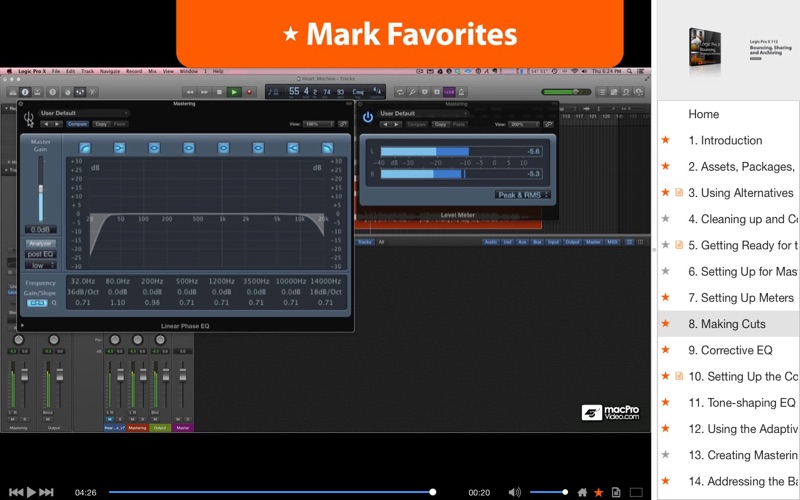Screen dimensions: 800x500
Task: Open the File menu in Logic Pro X
Action: point(56,71)
